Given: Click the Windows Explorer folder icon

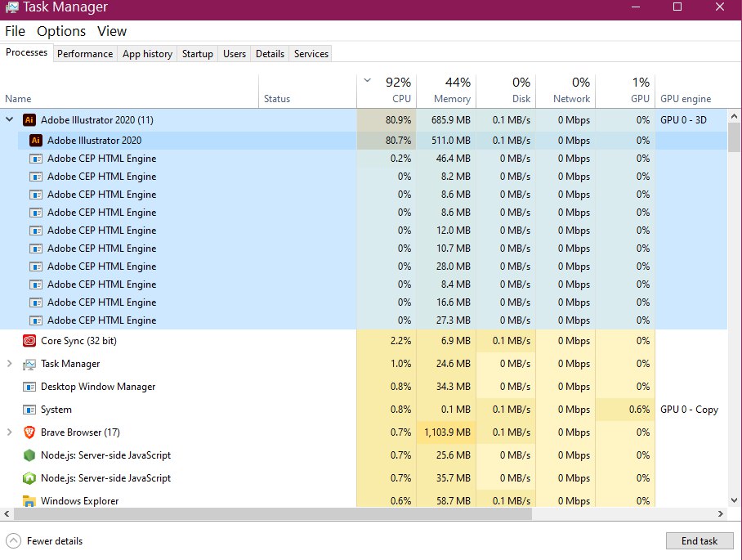Looking at the screenshot, I should point(29,501).
